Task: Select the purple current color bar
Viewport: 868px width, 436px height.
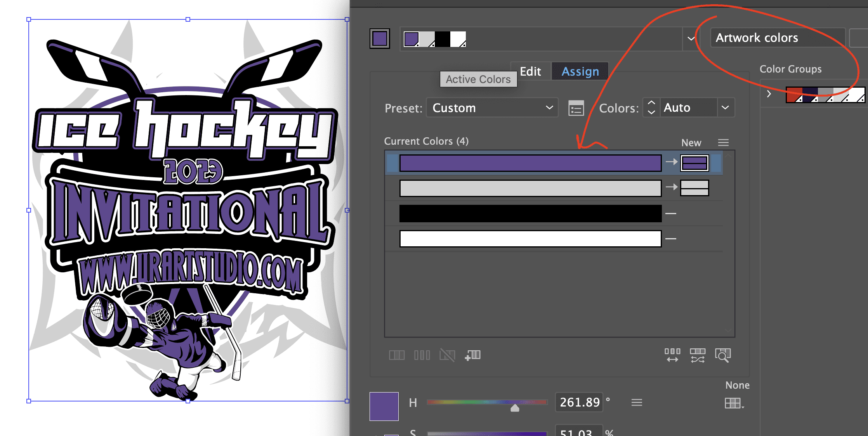Action: 530,163
